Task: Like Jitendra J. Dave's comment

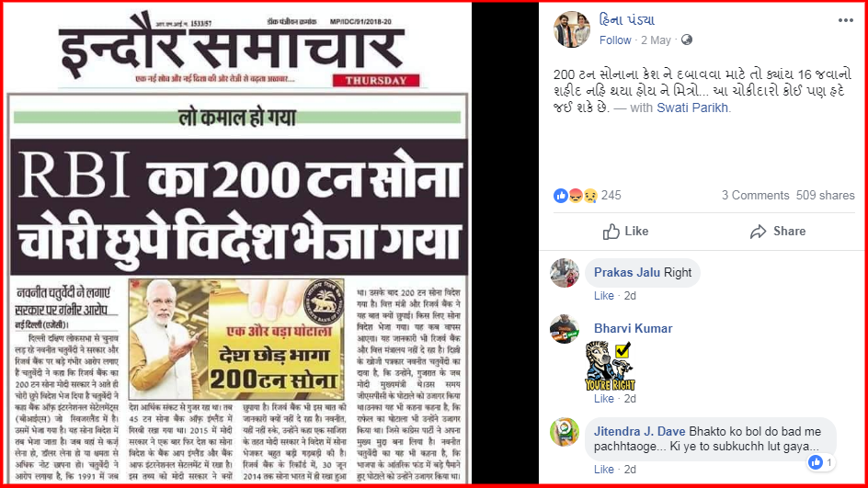Action: click(x=603, y=470)
